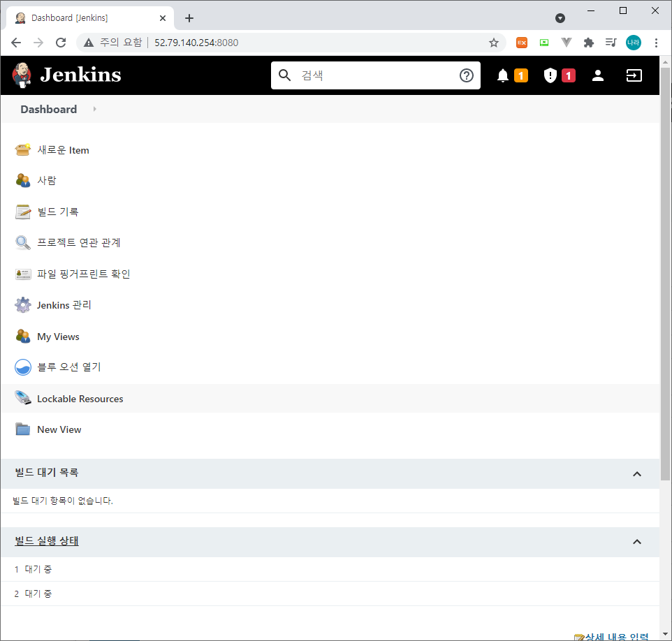Close the Dashboard [Jenkins] tab
Image resolution: width=672 pixels, height=641 pixels.
click(163, 18)
